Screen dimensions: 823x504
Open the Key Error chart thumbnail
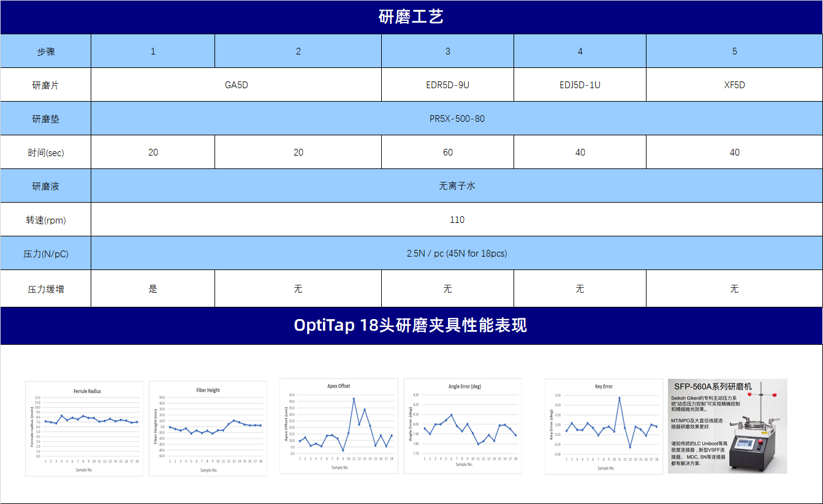[x=604, y=426]
